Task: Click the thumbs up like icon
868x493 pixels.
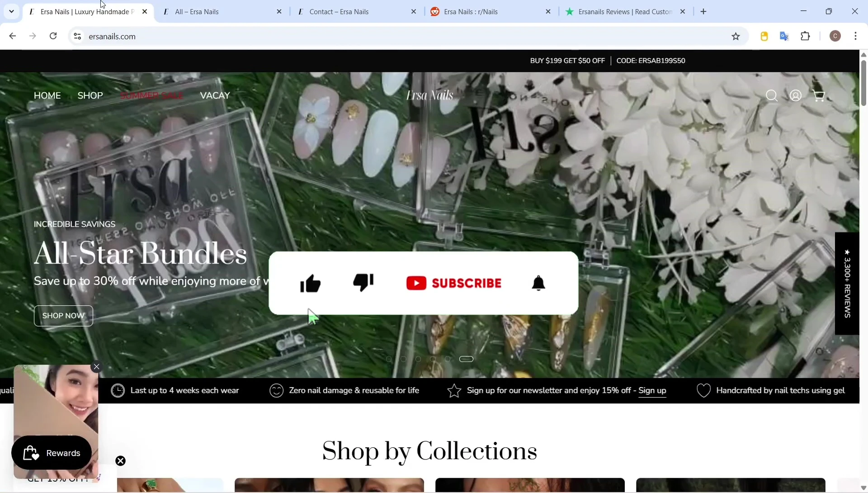Action: point(311,283)
